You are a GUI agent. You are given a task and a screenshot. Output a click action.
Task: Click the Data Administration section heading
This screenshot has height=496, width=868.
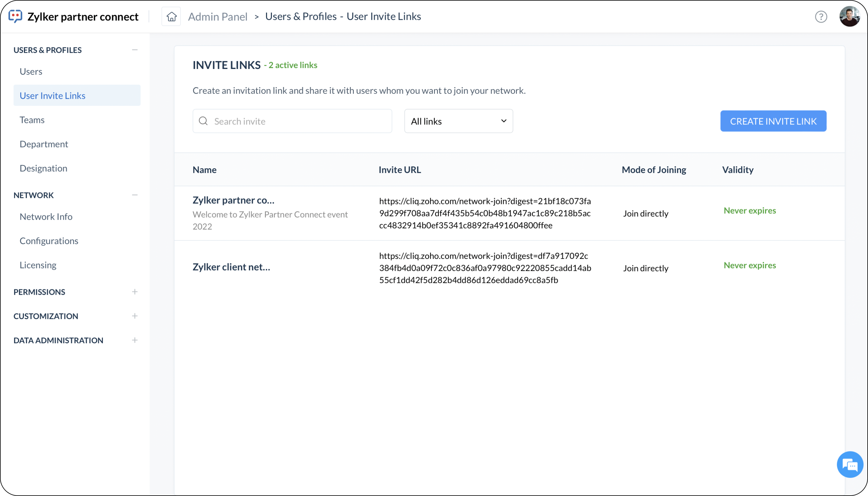[x=58, y=340]
